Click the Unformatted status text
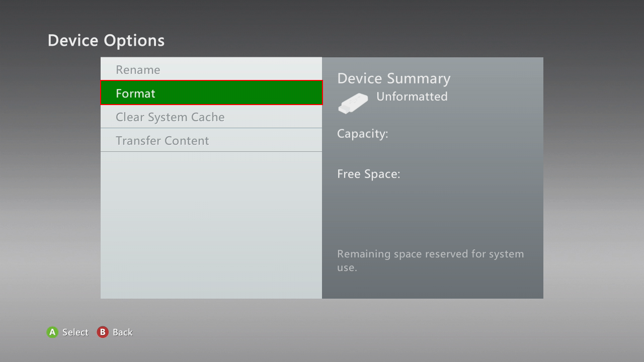The height and width of the screenshot is (362, 644). tap(412, 97)
